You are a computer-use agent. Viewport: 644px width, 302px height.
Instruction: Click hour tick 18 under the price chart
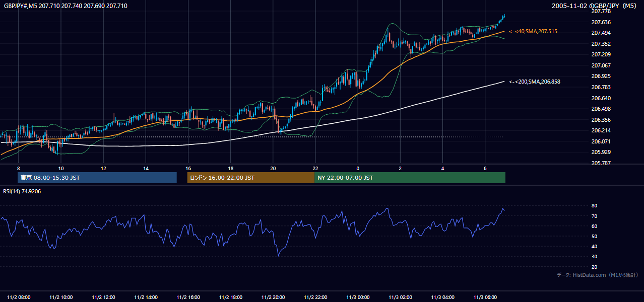(230, 168)
